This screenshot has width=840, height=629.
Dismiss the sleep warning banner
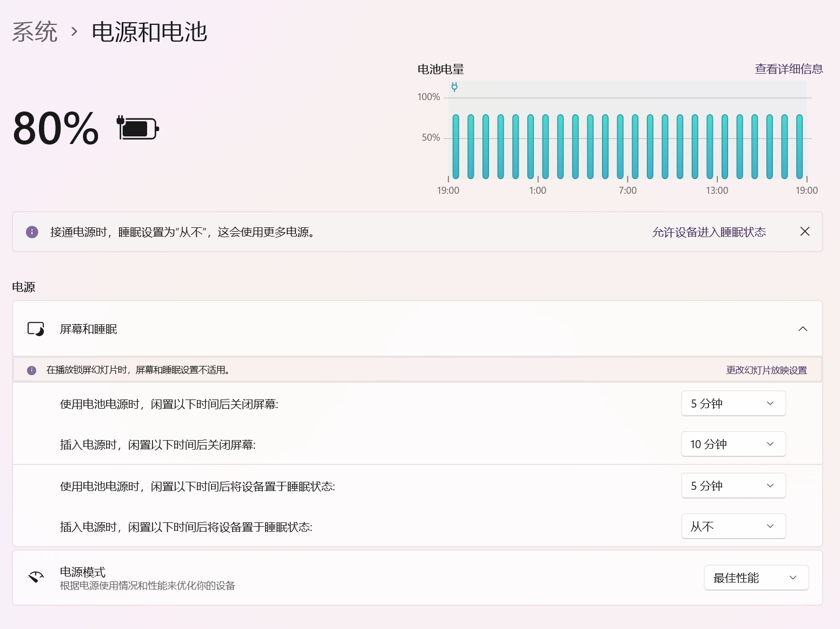pos(805,232)
